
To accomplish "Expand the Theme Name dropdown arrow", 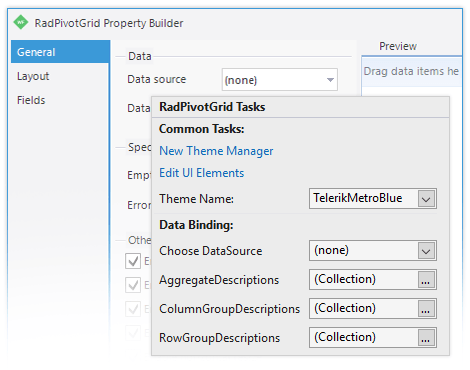I will coord(426,199).
